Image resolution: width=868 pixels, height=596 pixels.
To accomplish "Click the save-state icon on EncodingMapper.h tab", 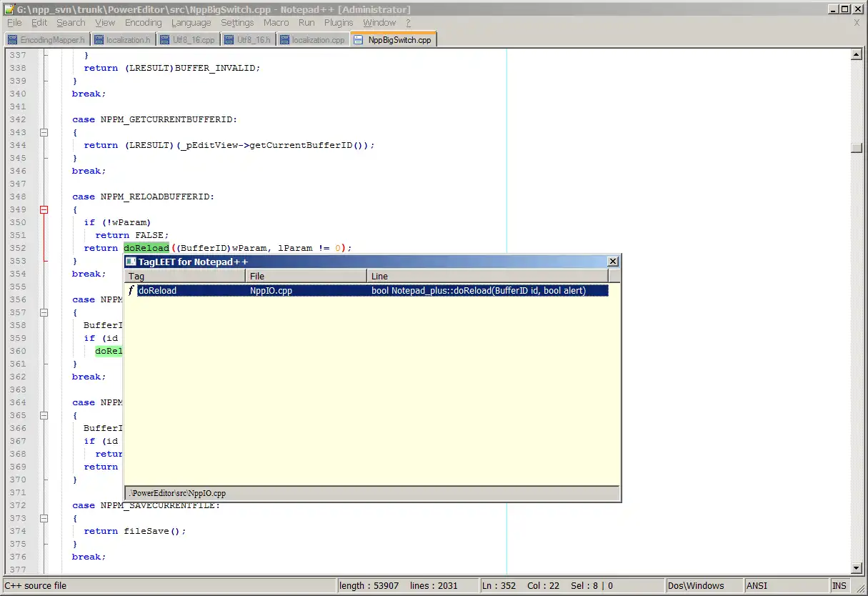I will [13, 39].
